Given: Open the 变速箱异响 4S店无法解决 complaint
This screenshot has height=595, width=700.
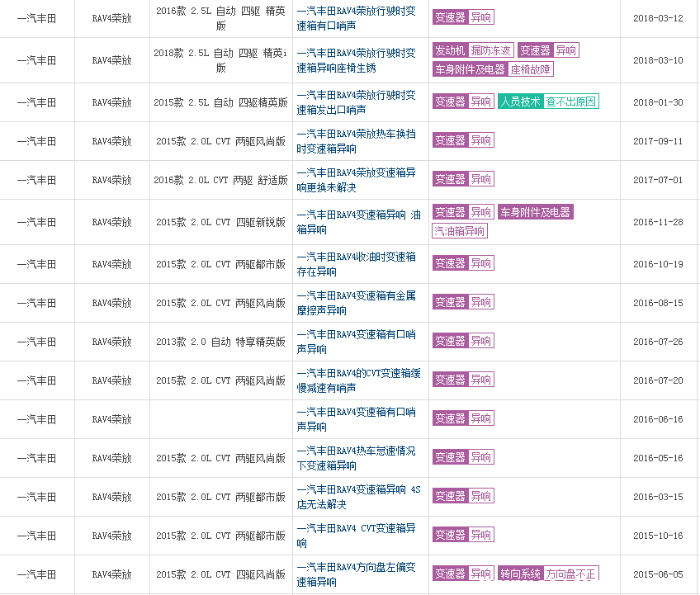Looking at the screenshot, I should 358,497.
